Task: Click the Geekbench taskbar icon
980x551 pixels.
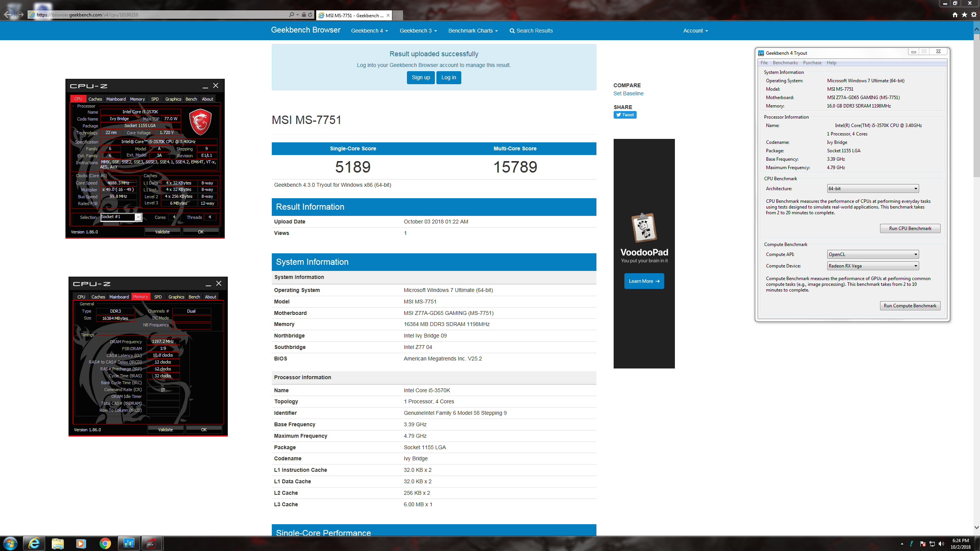Action: pos(129,543)
